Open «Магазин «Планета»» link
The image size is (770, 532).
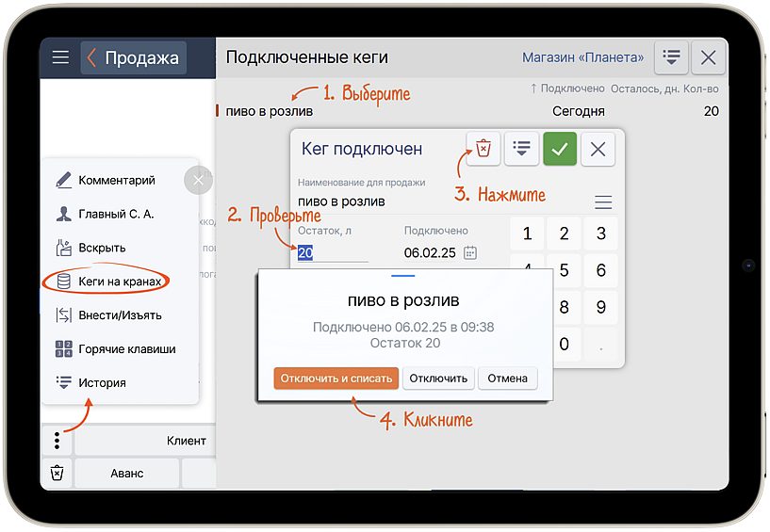pos(582,57)
